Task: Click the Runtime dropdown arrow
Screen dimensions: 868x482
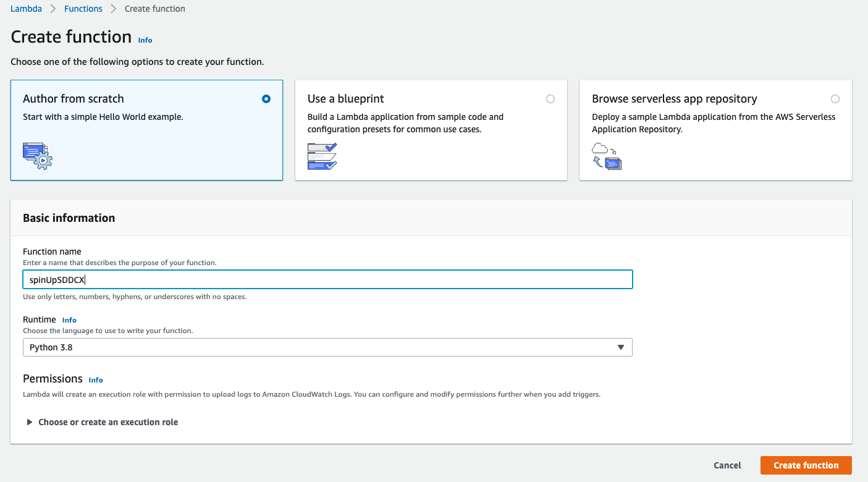Action: point(621,347)
